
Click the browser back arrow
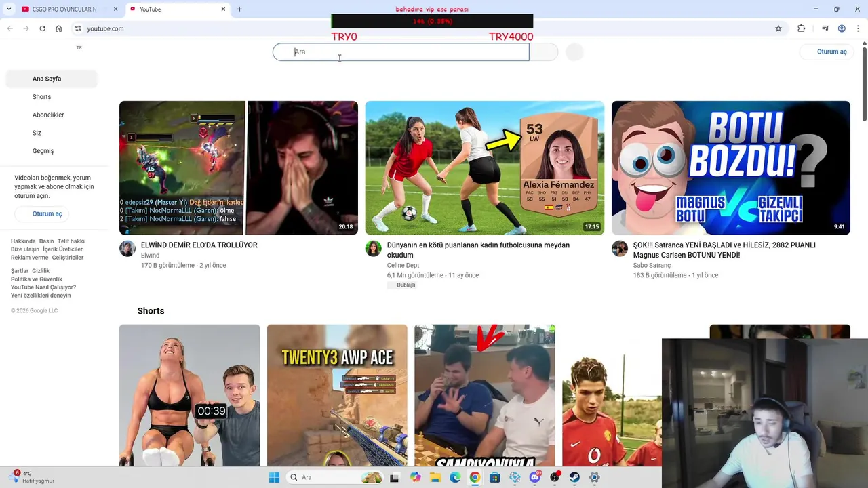(9, 28)
